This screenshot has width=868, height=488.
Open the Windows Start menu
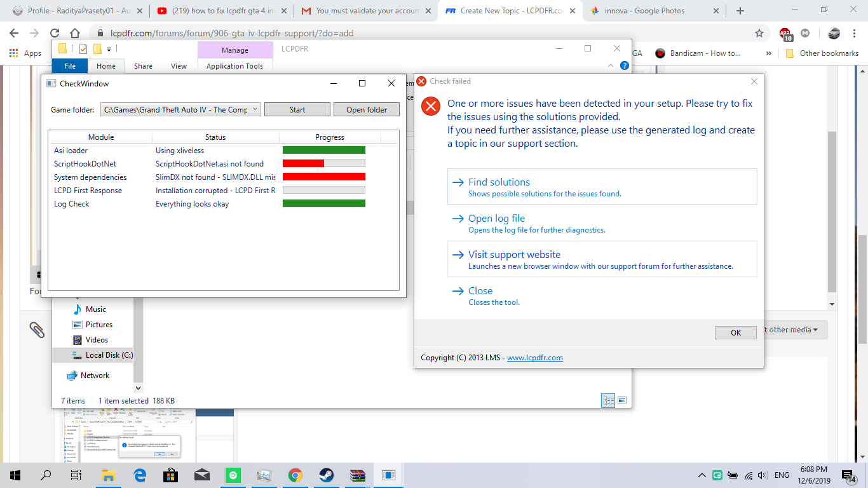point(15,475)
